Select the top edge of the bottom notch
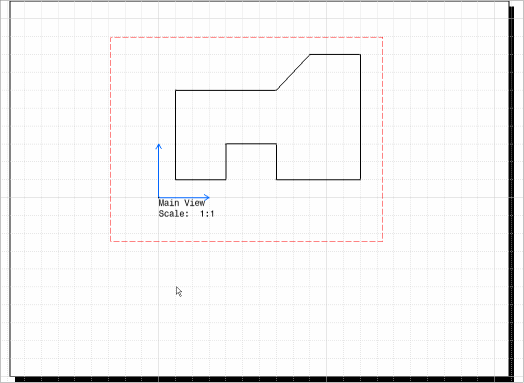Viewport: 524px width, 383px height. click(251, 144)
